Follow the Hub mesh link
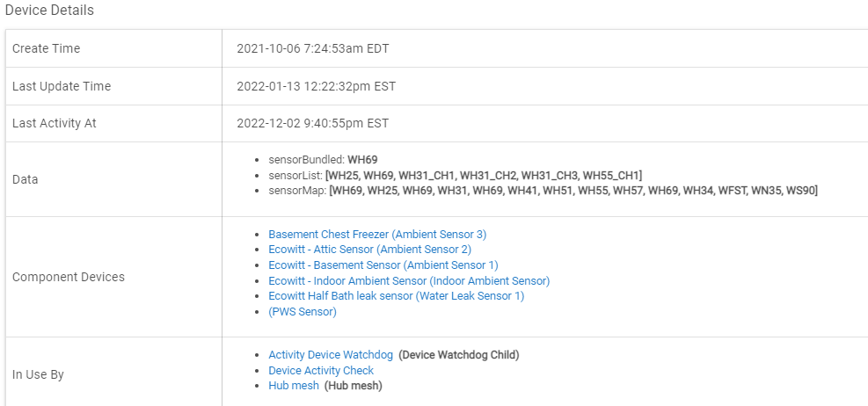 (294, 386)
